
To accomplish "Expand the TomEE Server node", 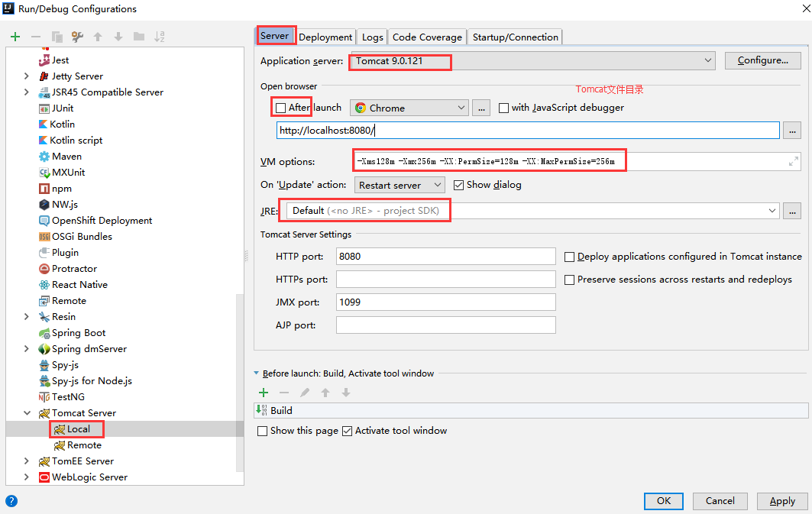I will click(27, 461).
